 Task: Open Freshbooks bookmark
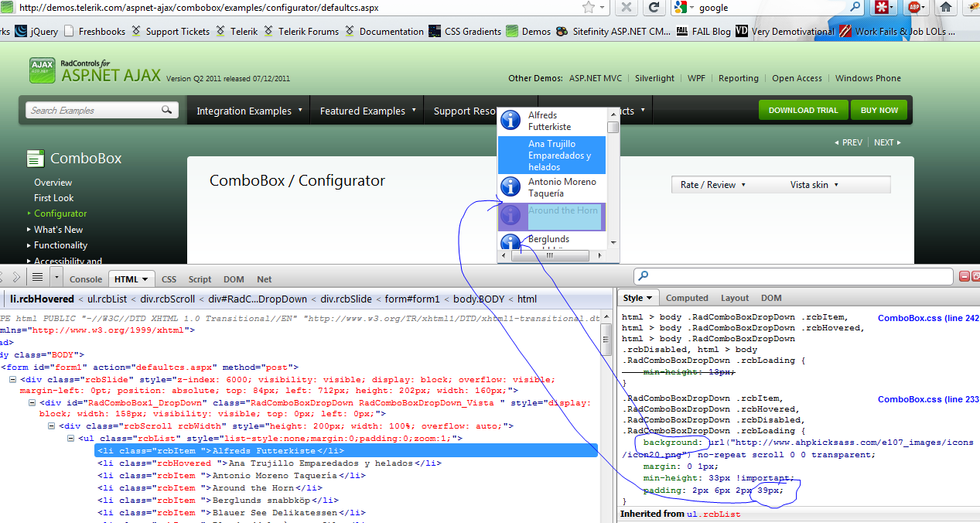(94, 31)
